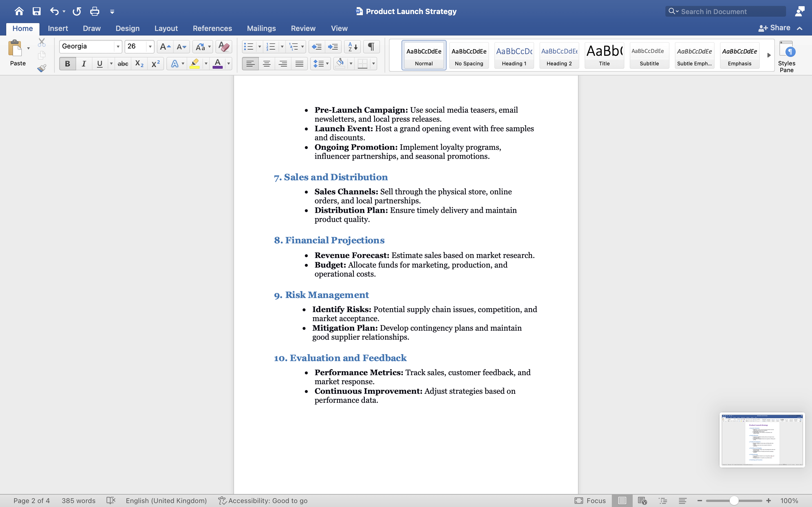
Task: Apply strikethrough formatting icon
Action: click(x=123, y=64)
